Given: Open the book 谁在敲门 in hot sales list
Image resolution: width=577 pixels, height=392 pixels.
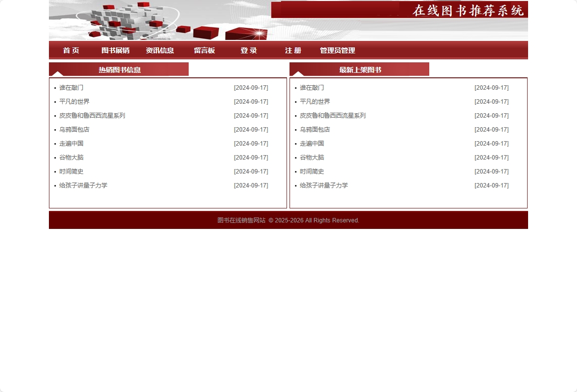Looking at the screenshot, I should pyautogui.click(x=71, y=87).
